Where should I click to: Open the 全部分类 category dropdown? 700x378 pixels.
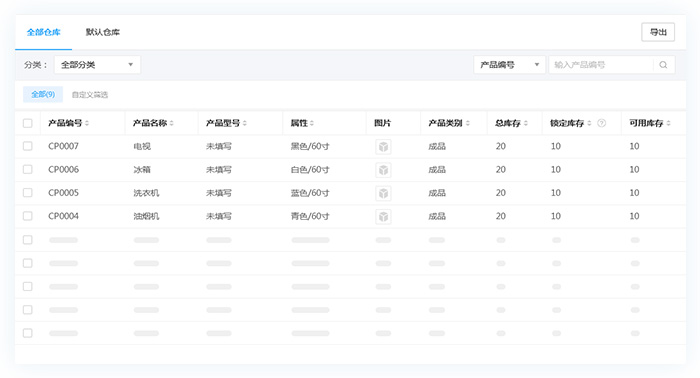click(97, 65)
